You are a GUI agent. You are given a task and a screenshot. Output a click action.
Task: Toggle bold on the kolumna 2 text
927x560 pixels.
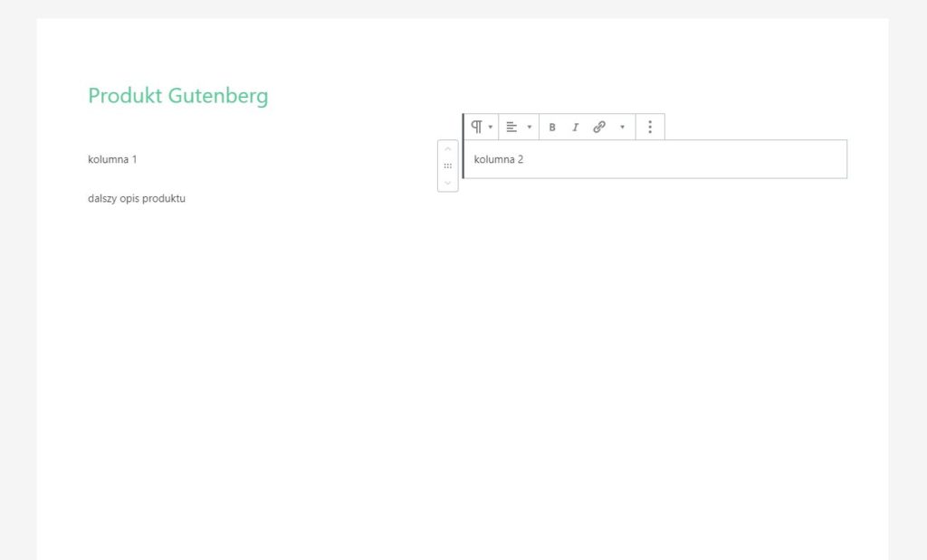pos(552,128)
